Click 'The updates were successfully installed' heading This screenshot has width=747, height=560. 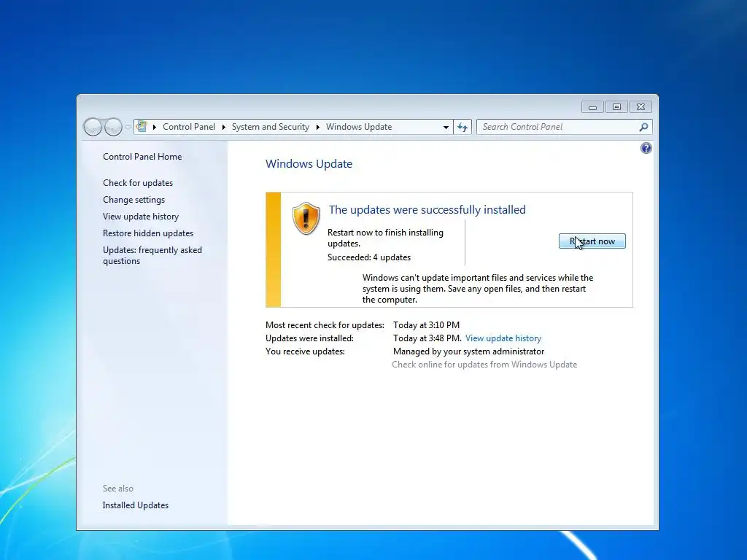coord(427,209)
